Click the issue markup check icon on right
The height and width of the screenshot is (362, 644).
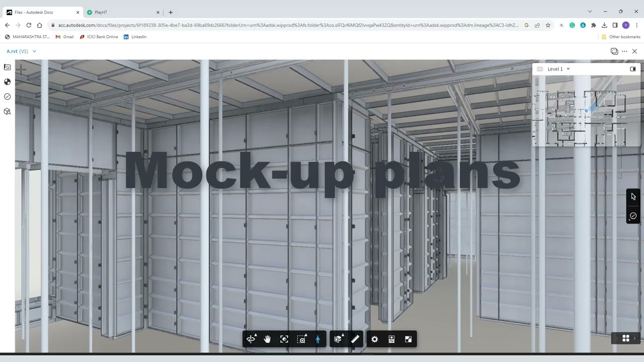point(633,216)
